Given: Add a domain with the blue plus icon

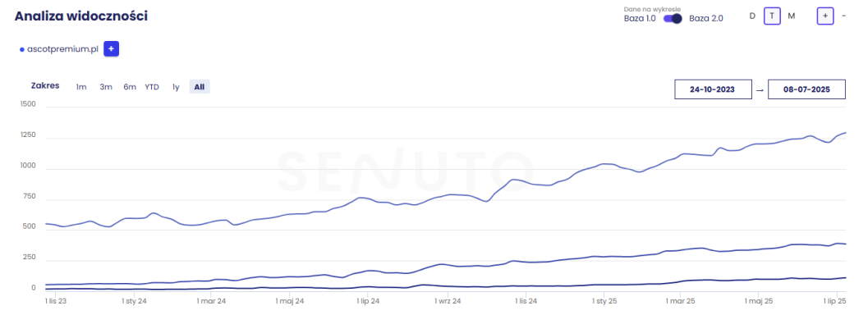Looking at the screenshot, I should pyautogui.click(x=111, y=49).
